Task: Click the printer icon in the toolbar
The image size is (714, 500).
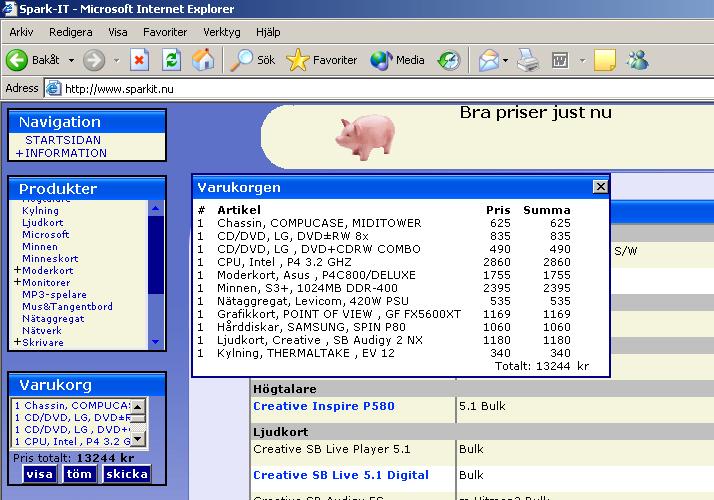Action: click(528, 61)
